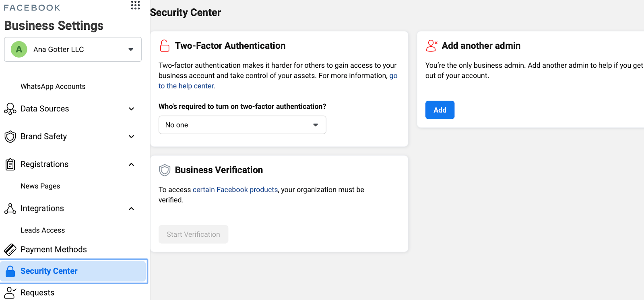The height and width of the screenshot is (300, 644).
Task: Click the Start Verification button
Action: [x=193, y=234]
